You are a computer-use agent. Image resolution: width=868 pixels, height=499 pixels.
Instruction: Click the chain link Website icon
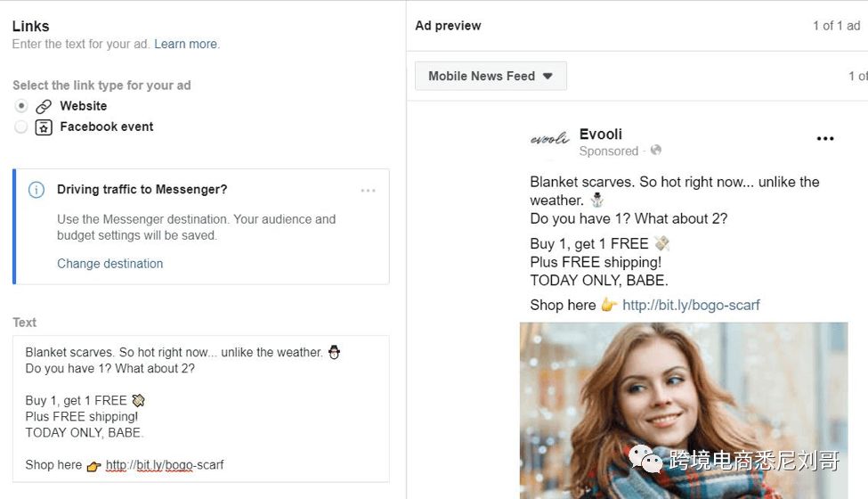[44, 106]
